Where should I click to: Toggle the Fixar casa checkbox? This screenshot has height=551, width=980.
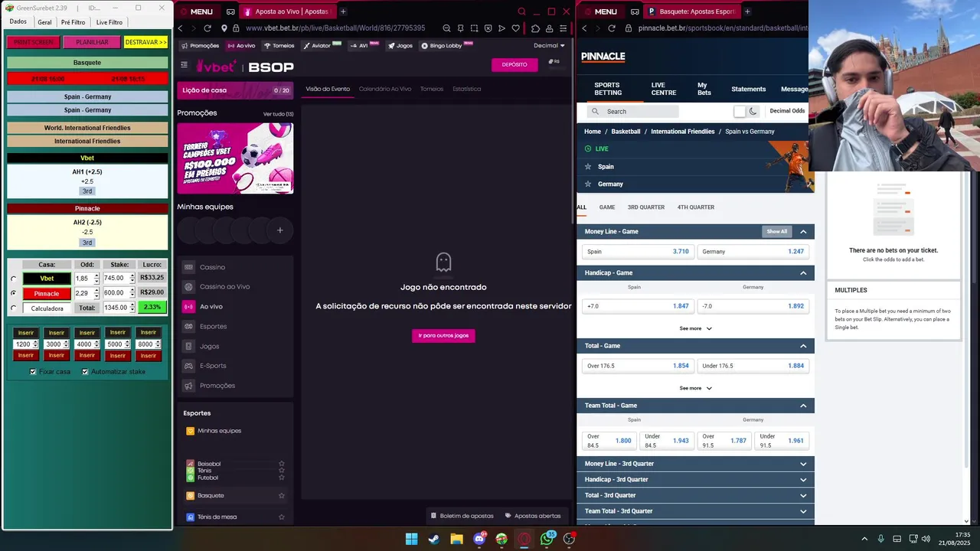coord(33,372)
